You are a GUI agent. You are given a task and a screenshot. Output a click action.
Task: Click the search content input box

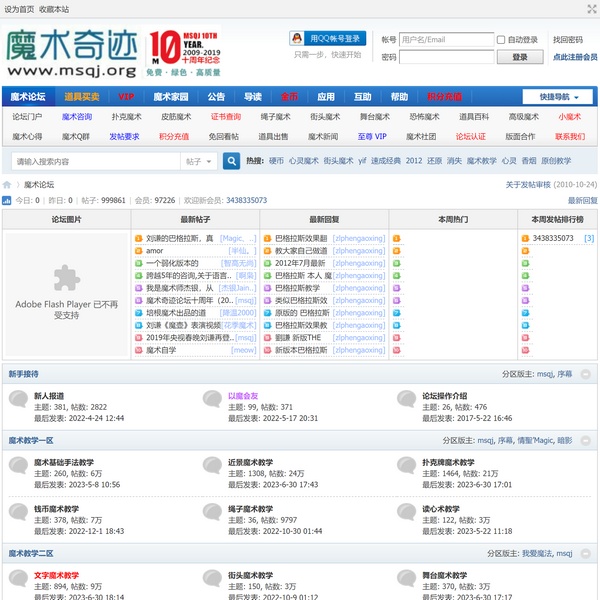tap(95, 161)
